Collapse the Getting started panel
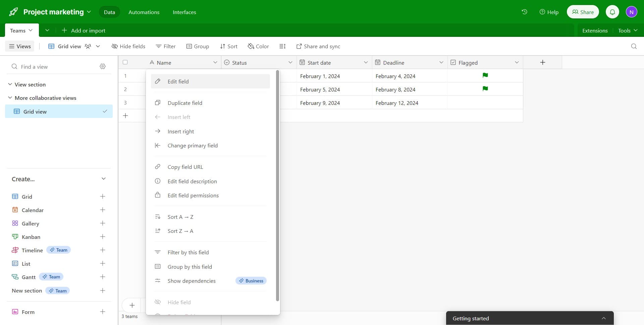This screenshot has height=325, width=644. pos(603,318)
